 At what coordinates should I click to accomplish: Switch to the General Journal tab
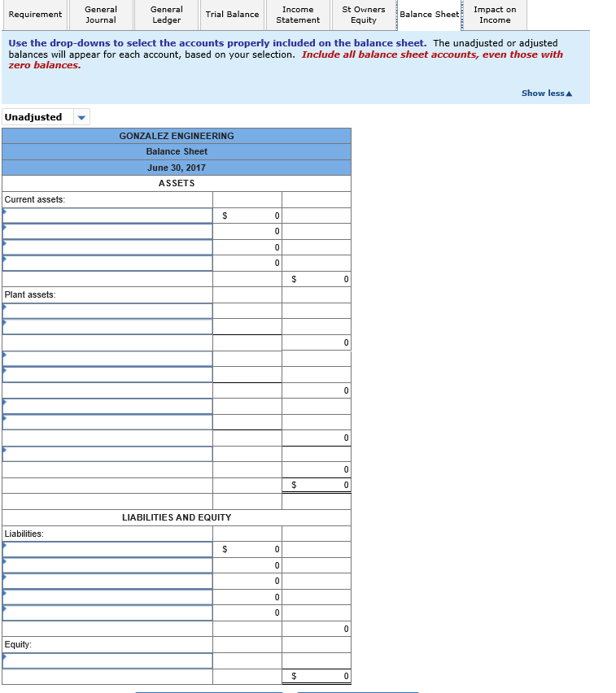point(100,15)
